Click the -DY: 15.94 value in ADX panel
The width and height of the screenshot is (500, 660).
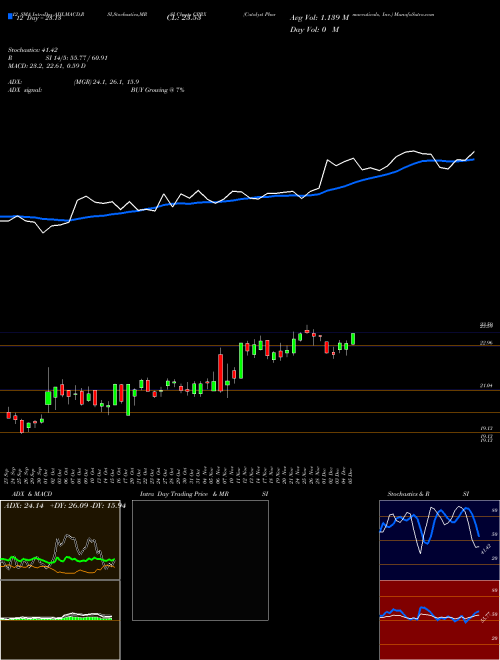[107, 506]
